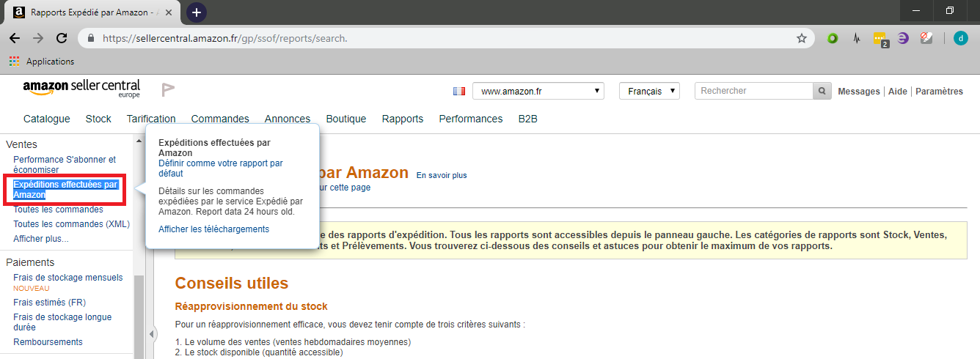The image size is (980, 359).
Task: Click Afficher les téléchargements in the popup
Action: [x=213, y=229]
